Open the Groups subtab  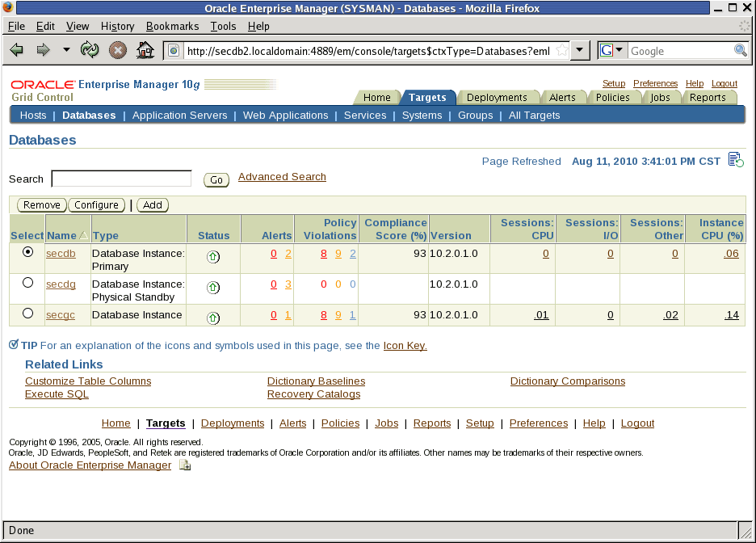click(476, 116)
